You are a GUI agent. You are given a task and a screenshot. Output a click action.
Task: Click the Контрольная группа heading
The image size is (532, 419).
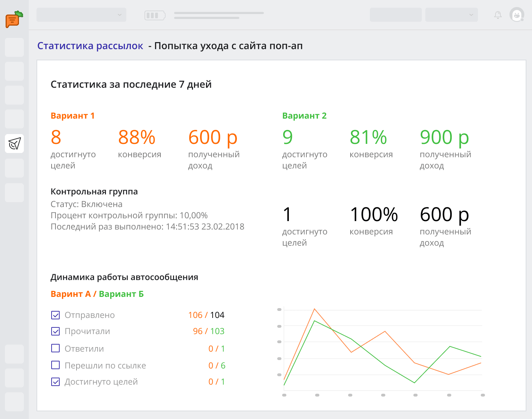pyautogui.click(x=94, y=192)
